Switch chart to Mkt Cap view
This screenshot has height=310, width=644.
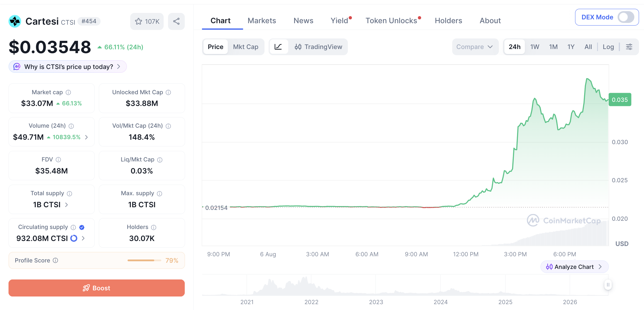(x=245, y=47)
